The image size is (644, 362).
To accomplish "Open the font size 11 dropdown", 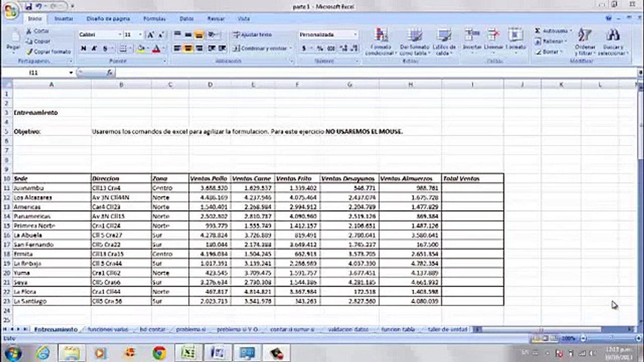I will pyautogui.click(x=140, y=35).
